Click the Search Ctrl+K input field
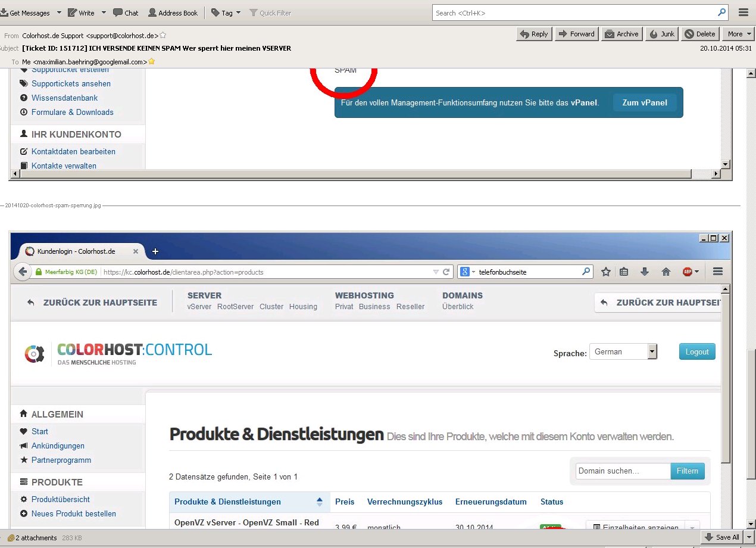The height and width of the screenshot is (548, 756). click(574, 13)
